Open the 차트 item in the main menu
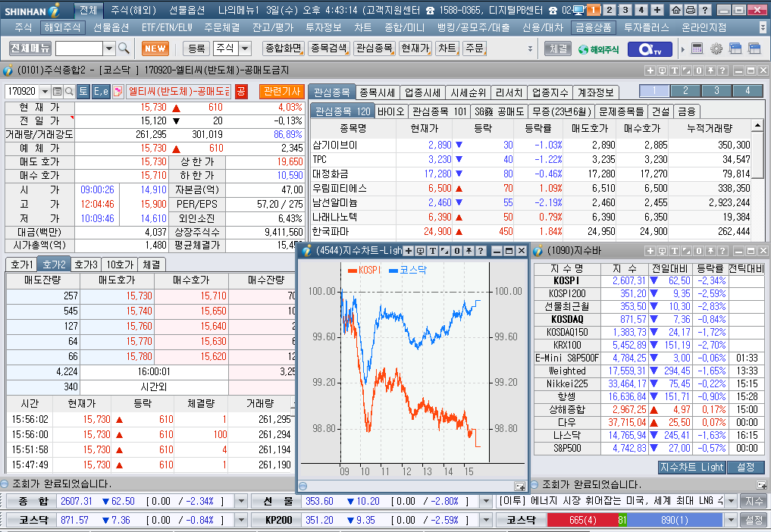The height and width of the screenshot is (532, 771). 362,28
